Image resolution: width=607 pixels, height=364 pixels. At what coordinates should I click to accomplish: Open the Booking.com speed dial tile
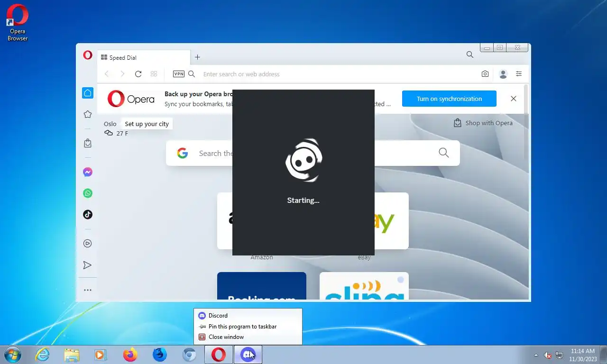pyautogui.click(x=262, y=286)
